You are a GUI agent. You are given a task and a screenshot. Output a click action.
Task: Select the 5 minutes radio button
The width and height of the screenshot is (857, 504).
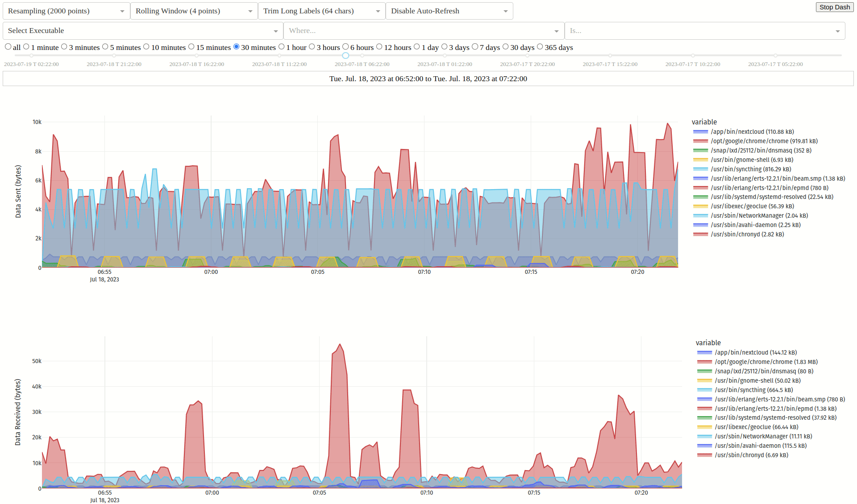[105, 47]
